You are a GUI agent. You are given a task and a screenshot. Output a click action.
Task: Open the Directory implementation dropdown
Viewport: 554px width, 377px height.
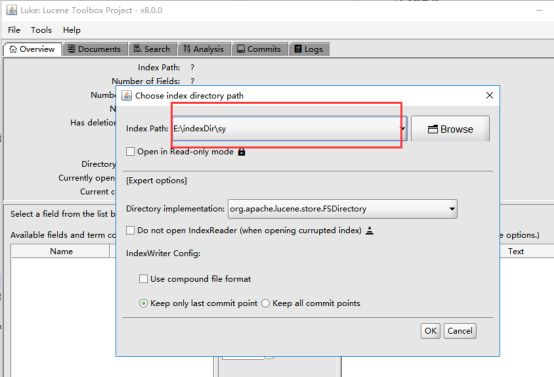(343, 209)
